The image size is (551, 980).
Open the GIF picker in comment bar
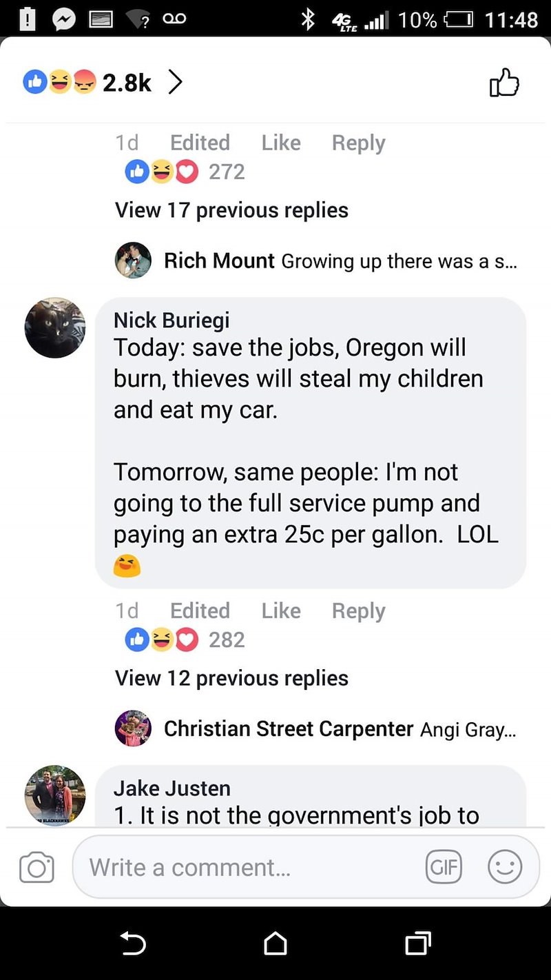[x=444, y=867]
